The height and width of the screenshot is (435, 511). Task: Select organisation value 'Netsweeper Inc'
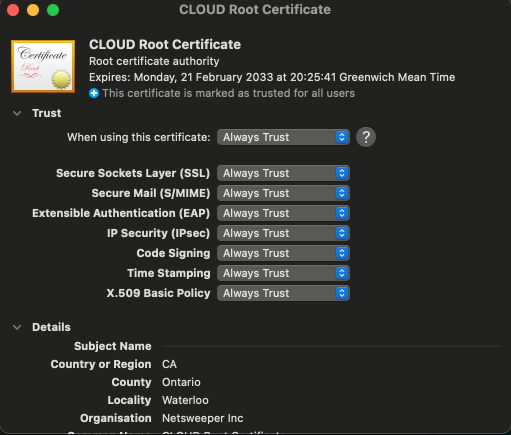[x=203, y=418]
